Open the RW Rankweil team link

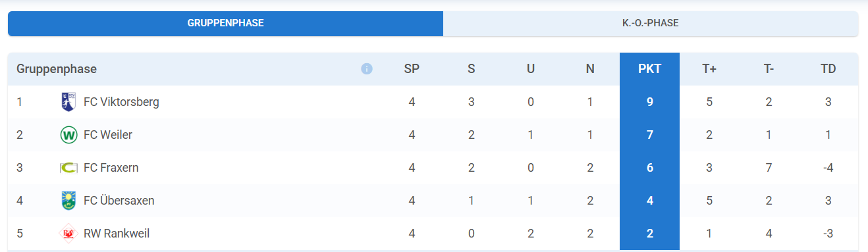click(117, 234)
